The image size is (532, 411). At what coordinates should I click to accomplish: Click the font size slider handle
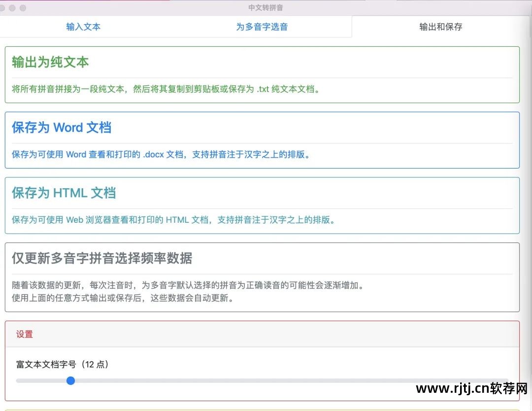click(70, 380)
